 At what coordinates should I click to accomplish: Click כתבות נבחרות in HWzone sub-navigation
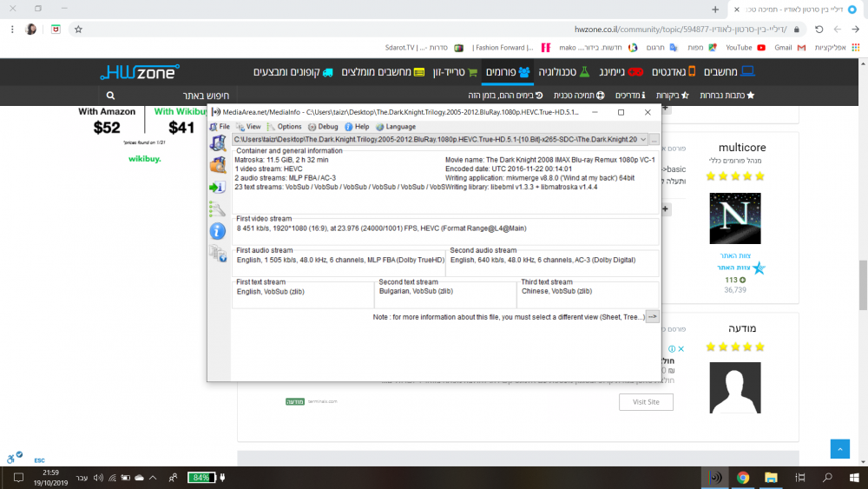[x=727, y=96]
